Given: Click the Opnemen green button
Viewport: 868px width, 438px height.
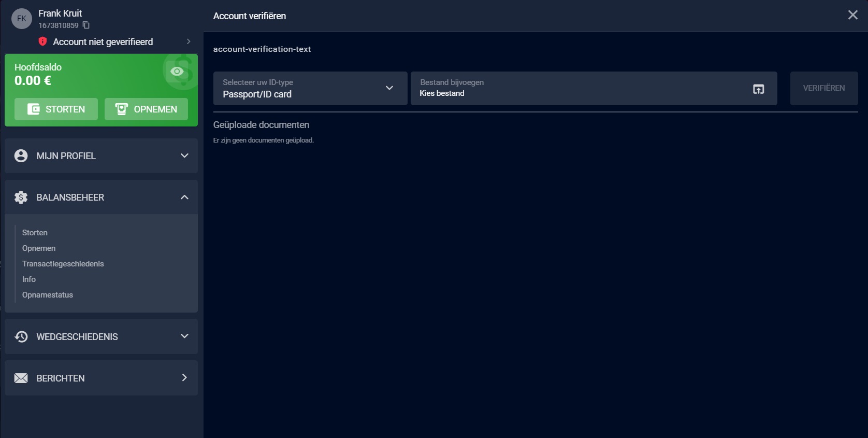Looking at the screenshot, I should (146, 109).
